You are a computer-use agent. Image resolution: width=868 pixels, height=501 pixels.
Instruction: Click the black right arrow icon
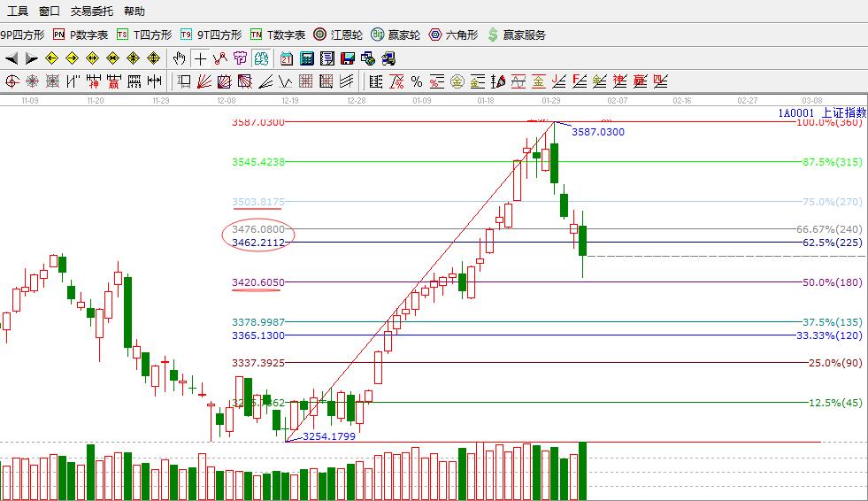[x=31, y=58]
